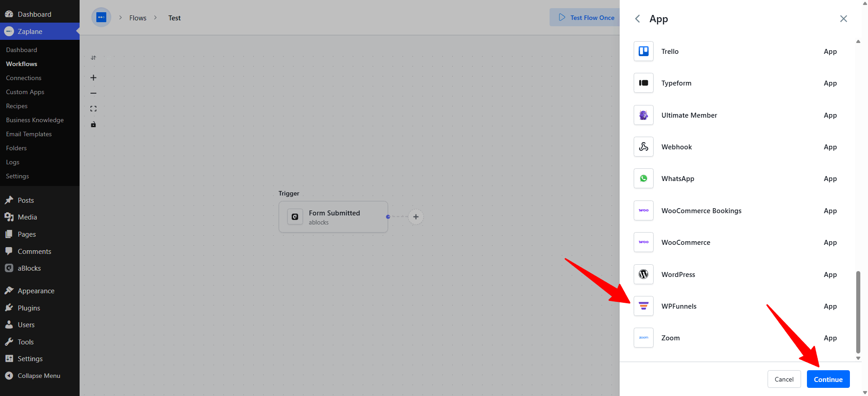This screenshot has height=396, width=868.
Task: Open the Zaplane Dashboard submenu item
Action: (x=21, y=50)
